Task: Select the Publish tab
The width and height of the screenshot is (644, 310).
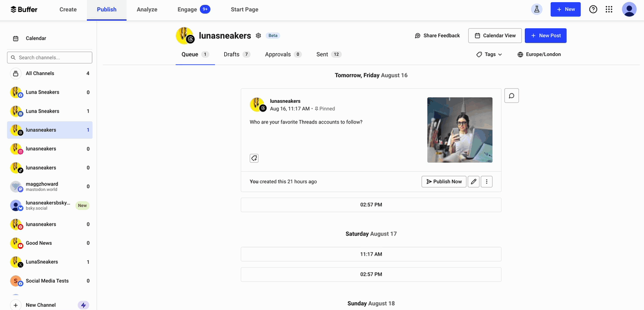Action: coord(107,9)
